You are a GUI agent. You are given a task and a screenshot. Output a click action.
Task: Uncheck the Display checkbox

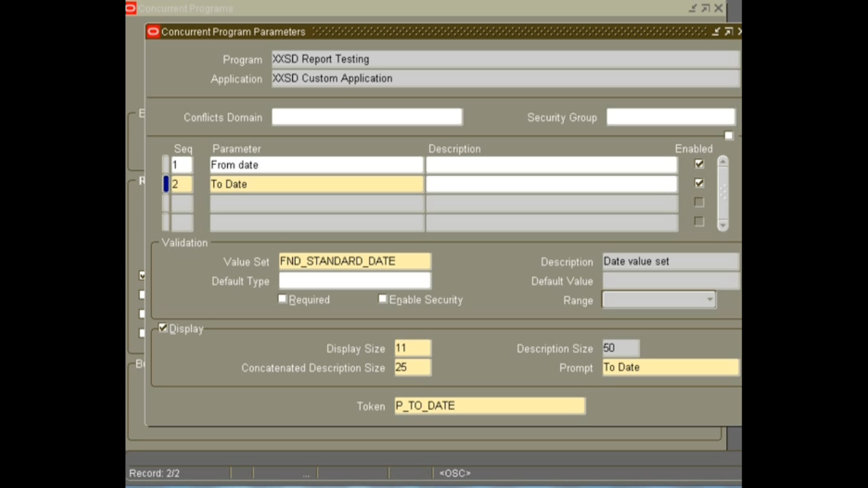click(x=163, y=327)
